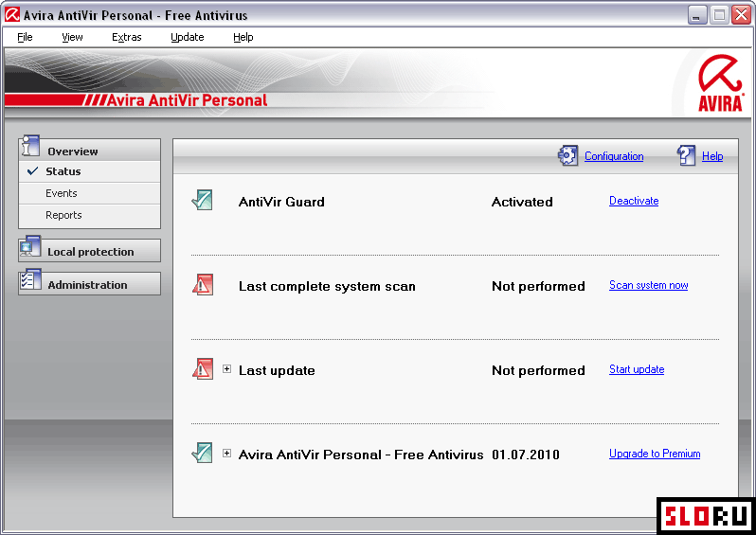
Task: Click the Overview info icon in sidebar
Action: point(30,146)
